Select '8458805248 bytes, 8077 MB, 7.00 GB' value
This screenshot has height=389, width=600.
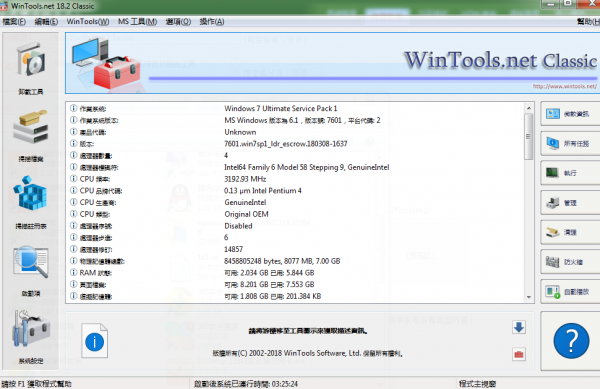coord(282,261)
